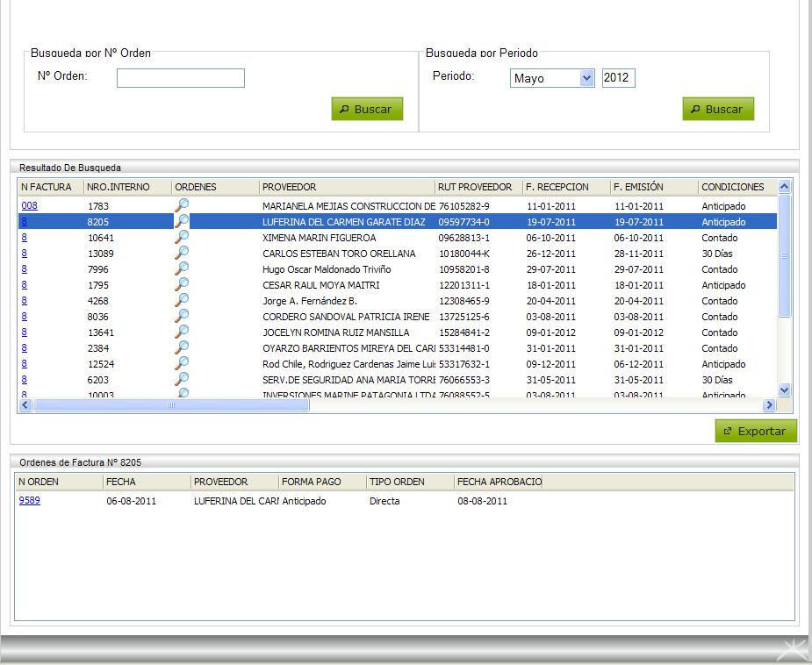
Task: Open order link 9589
Action: click(30, 500)
